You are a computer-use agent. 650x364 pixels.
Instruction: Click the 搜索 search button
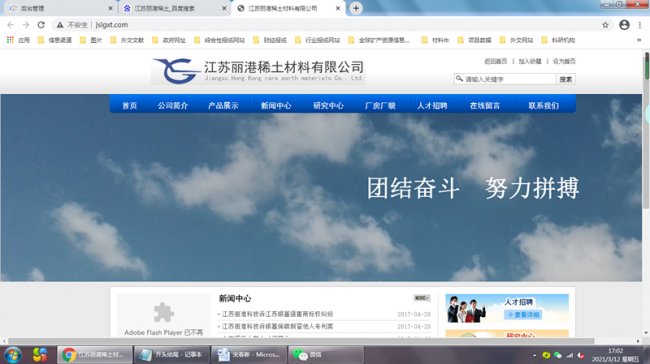point(565,79)
